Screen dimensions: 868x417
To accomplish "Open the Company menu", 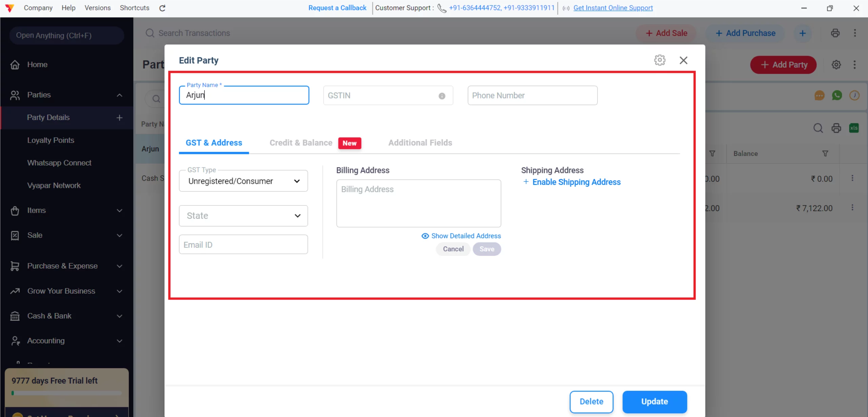I will coord(38,7).
